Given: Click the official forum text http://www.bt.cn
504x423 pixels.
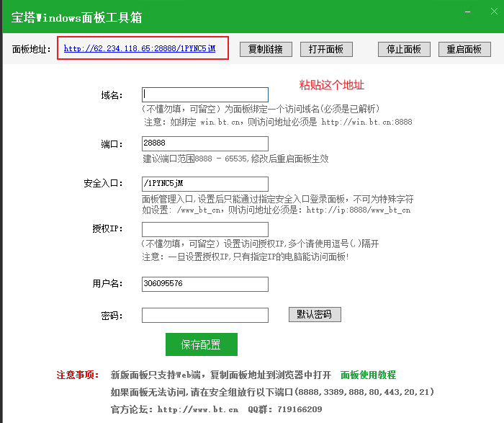Looking at the screenshot, I should click(x=198, y=409).
